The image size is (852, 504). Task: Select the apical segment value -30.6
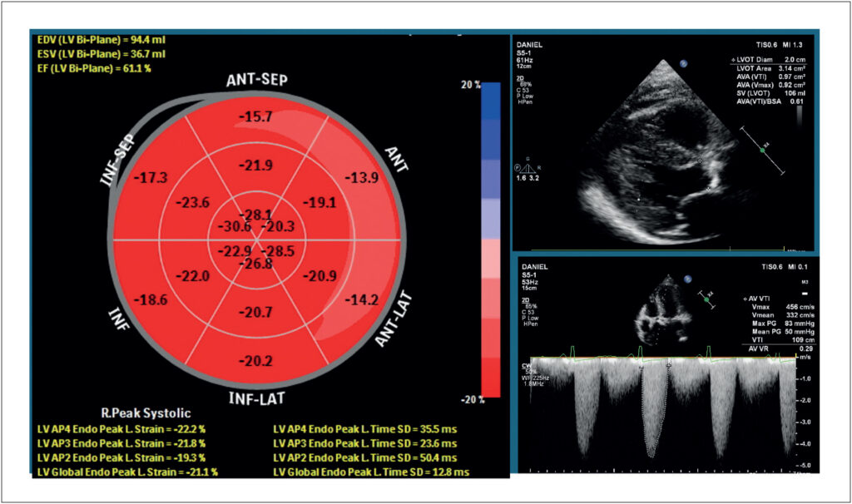[x=235, y=226]
